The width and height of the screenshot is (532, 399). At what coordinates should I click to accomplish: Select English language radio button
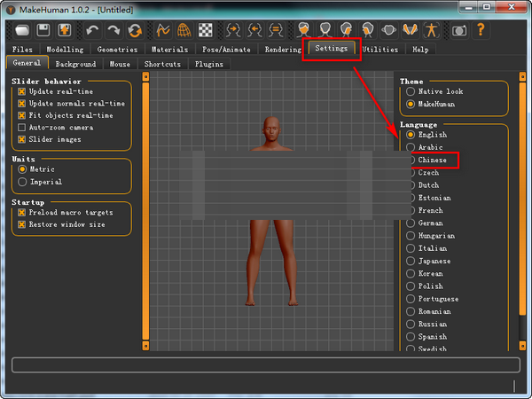tap(411, 135)
